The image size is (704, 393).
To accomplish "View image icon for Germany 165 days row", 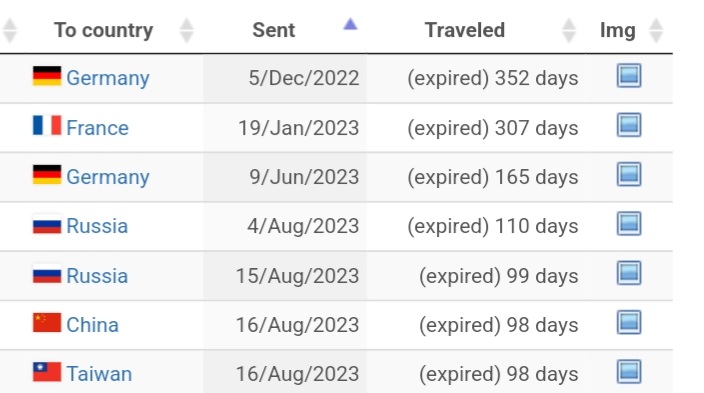I will pos(629,174).
